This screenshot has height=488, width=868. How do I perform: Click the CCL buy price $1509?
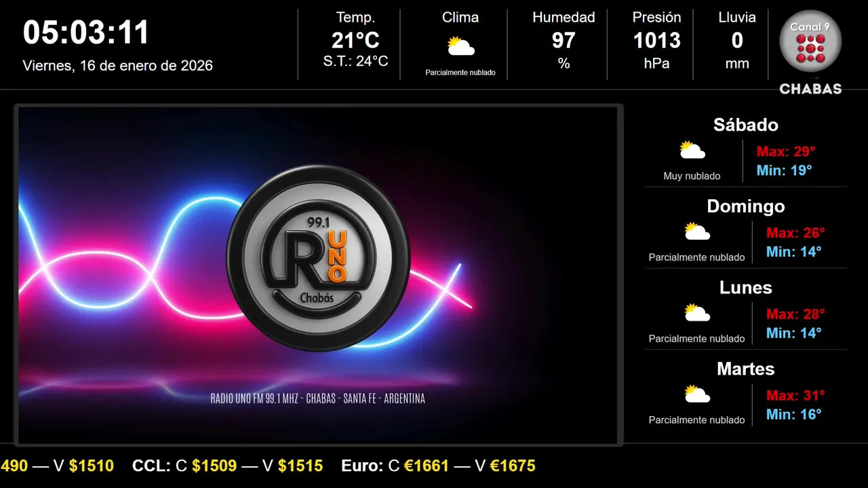tap(214, 466)
